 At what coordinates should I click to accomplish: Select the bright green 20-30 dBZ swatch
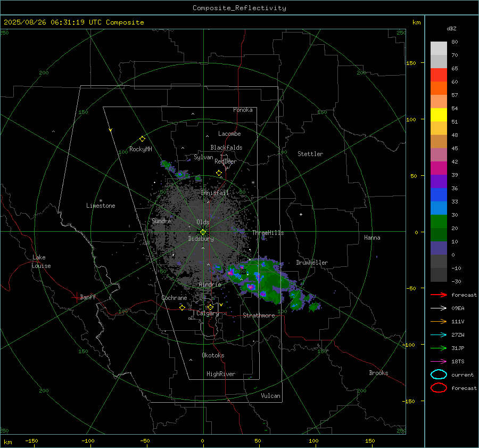click(x=439, y=221)
